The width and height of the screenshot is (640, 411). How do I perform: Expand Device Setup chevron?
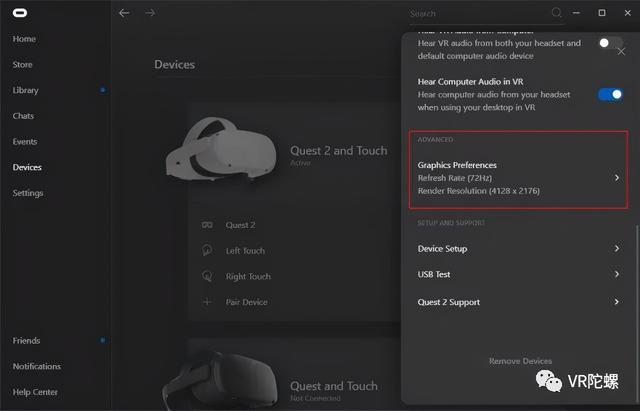(x=617, y=249)
